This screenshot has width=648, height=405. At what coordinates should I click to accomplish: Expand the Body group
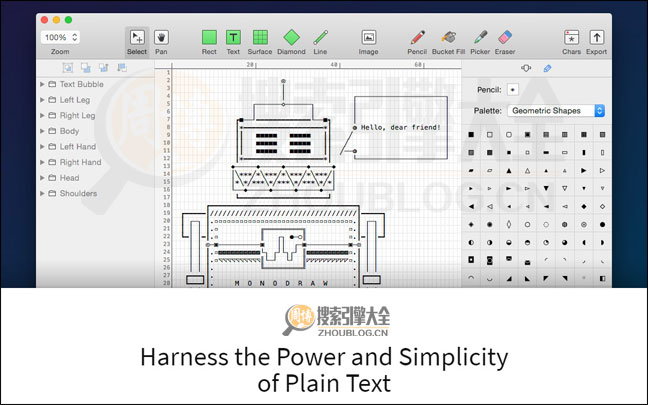42,131
